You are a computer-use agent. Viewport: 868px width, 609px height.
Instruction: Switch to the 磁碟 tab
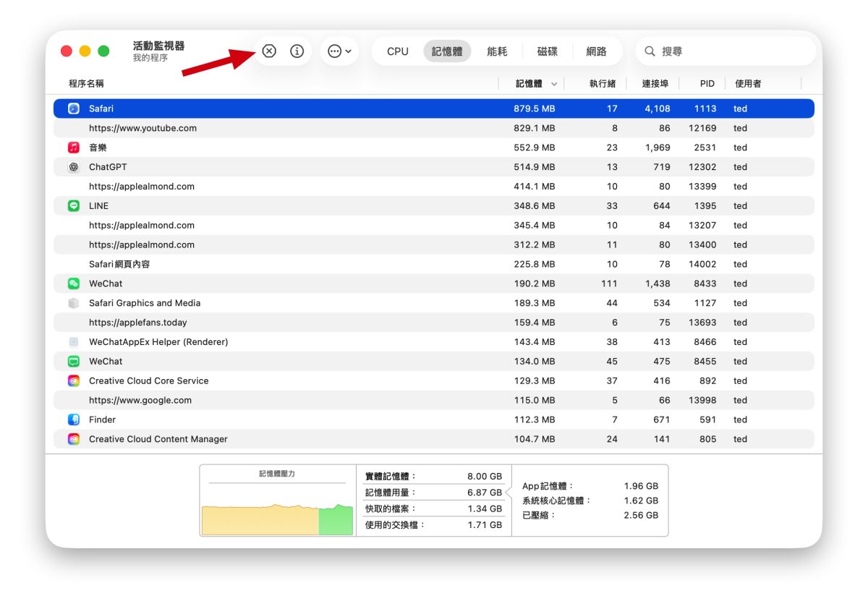[x=548, y=51]
